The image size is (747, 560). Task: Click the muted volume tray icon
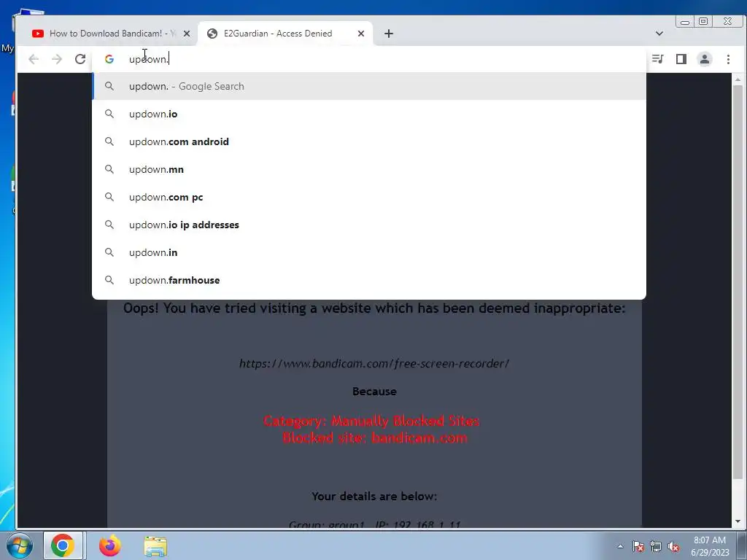pyautogui.click(x=673, y=546)
